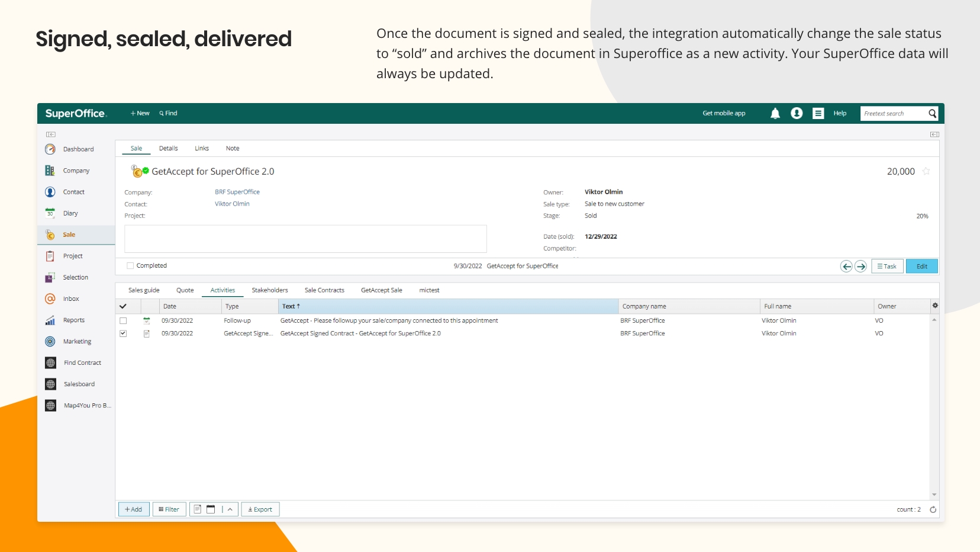Click the Find link in header

pos(168,113)
